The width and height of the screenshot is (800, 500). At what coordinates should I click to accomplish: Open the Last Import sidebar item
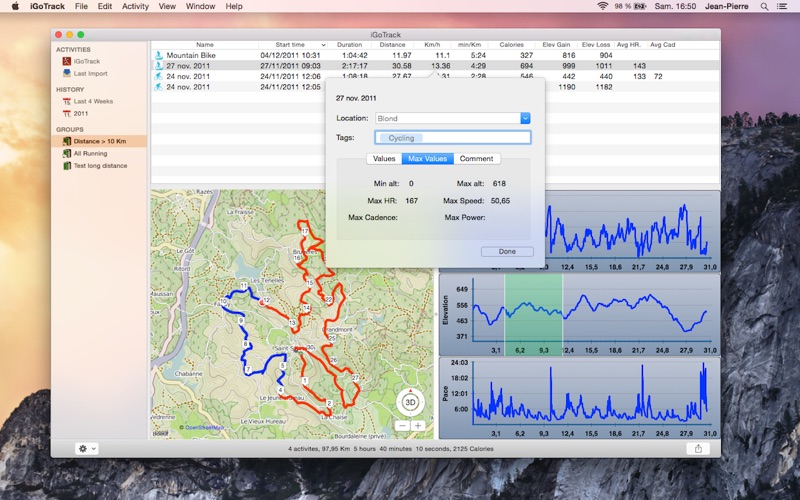(90, 73)
